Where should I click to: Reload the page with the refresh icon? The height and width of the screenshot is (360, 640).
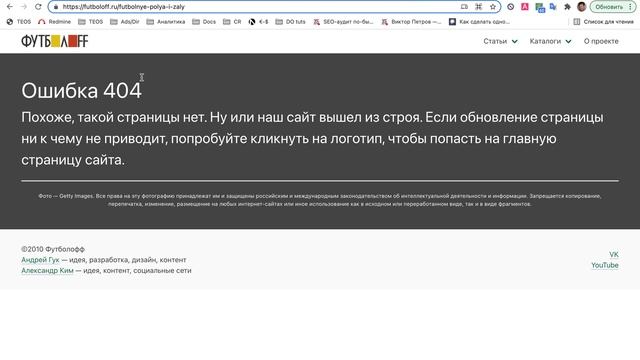(x=38, y=7)
